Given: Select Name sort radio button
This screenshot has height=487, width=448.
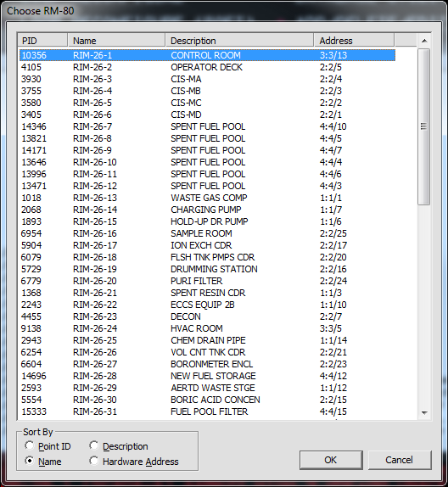Looking at the screenshot, I should (30, 461).
